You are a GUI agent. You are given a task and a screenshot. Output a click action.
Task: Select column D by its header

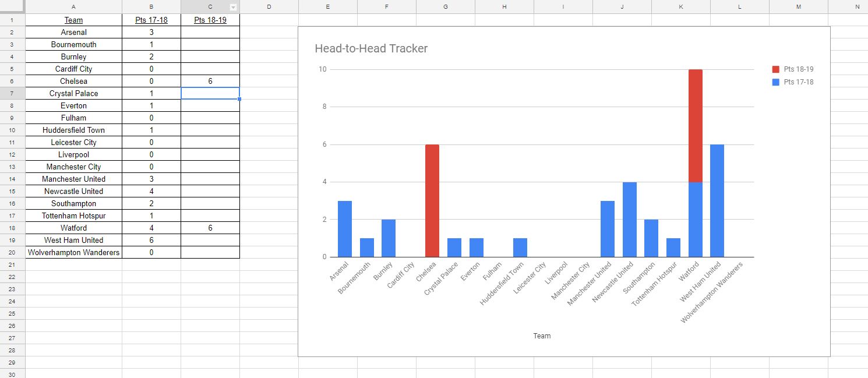(x=269, y=6)
